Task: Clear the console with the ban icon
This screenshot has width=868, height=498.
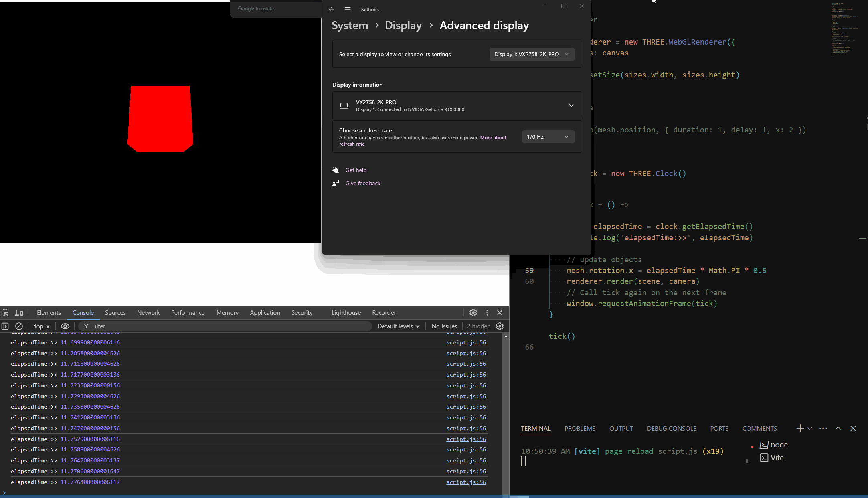Action: [19, 326]
